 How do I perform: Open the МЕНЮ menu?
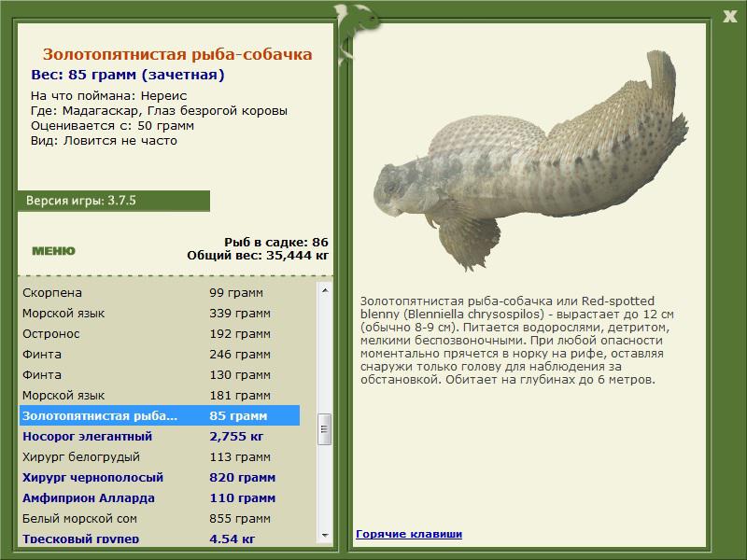pos(53,251)
